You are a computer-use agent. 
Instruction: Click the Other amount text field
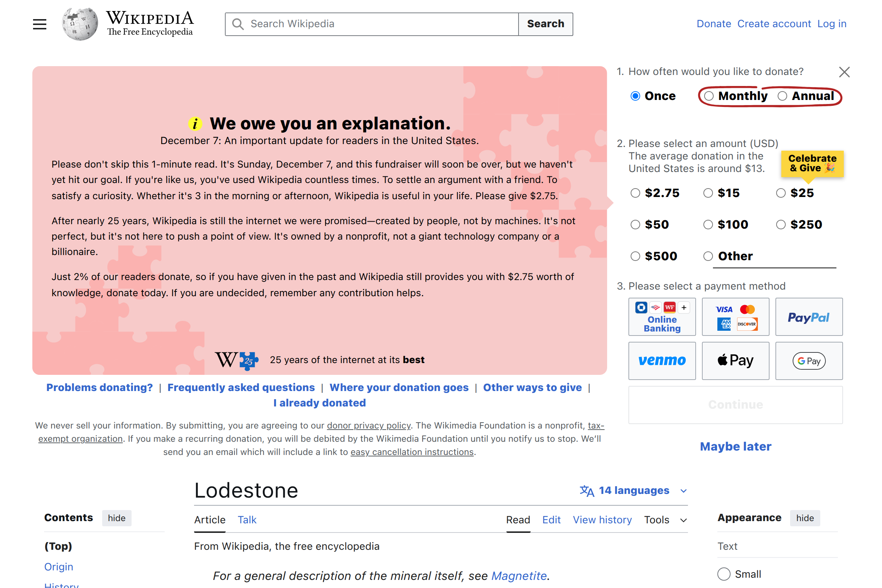[x=774, y=257]
